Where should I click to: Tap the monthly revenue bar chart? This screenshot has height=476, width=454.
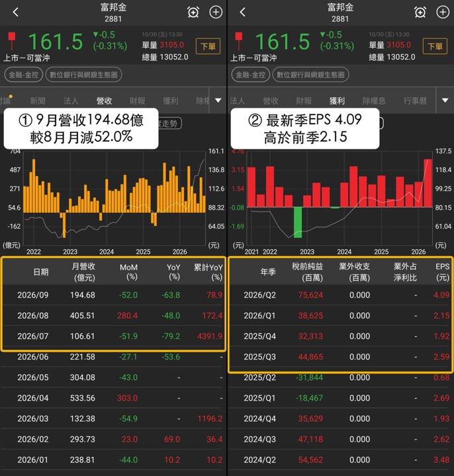(x=114, y=198)
